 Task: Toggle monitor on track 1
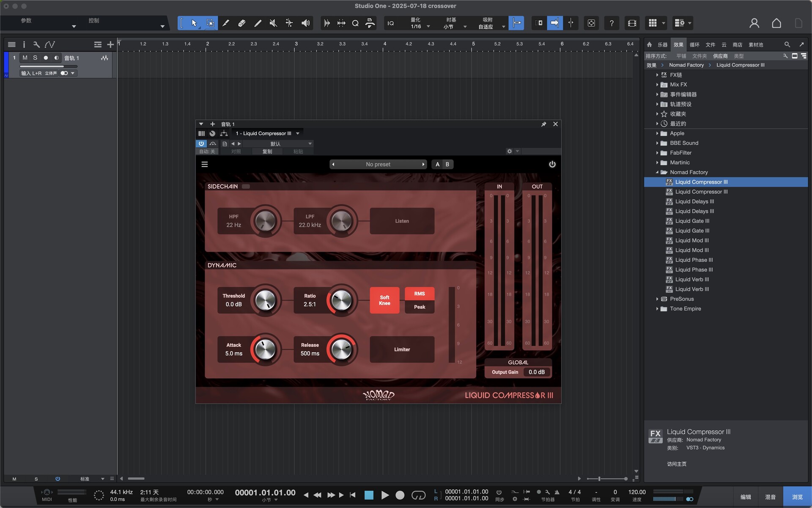pos(56,58)
